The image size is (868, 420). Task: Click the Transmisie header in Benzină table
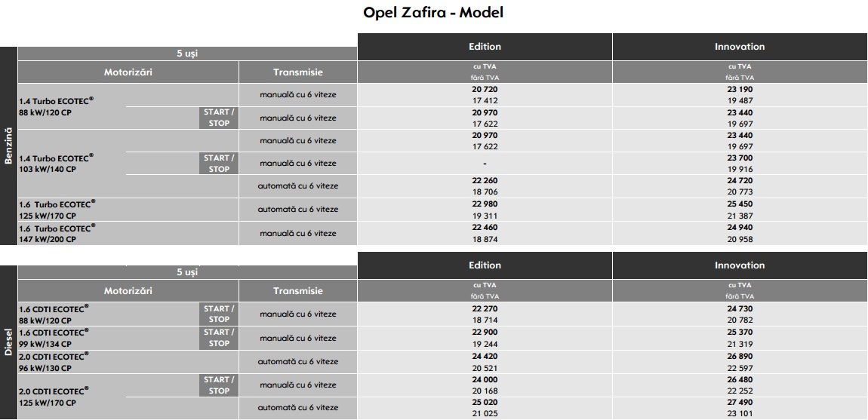[x=298, y=72]
